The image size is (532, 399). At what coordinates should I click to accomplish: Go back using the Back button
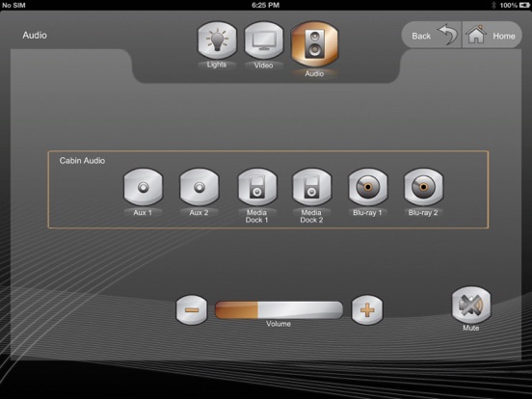[432, 36]
